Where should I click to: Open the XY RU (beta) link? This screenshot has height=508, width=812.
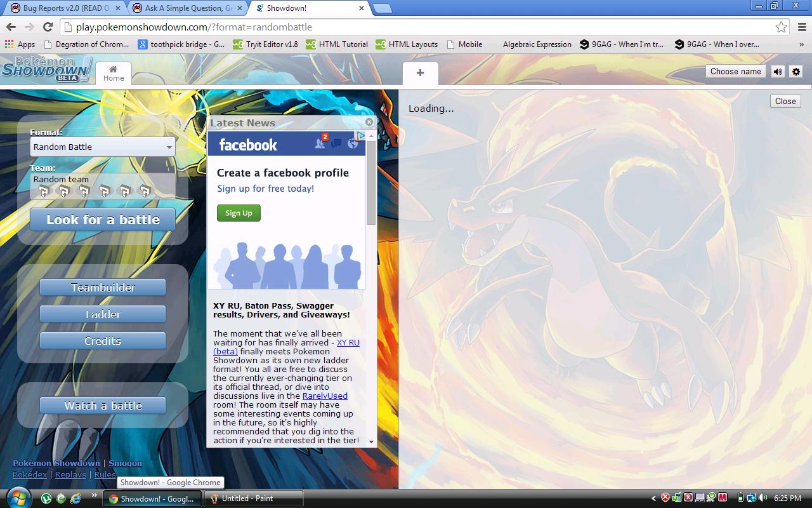pos(286,347)
